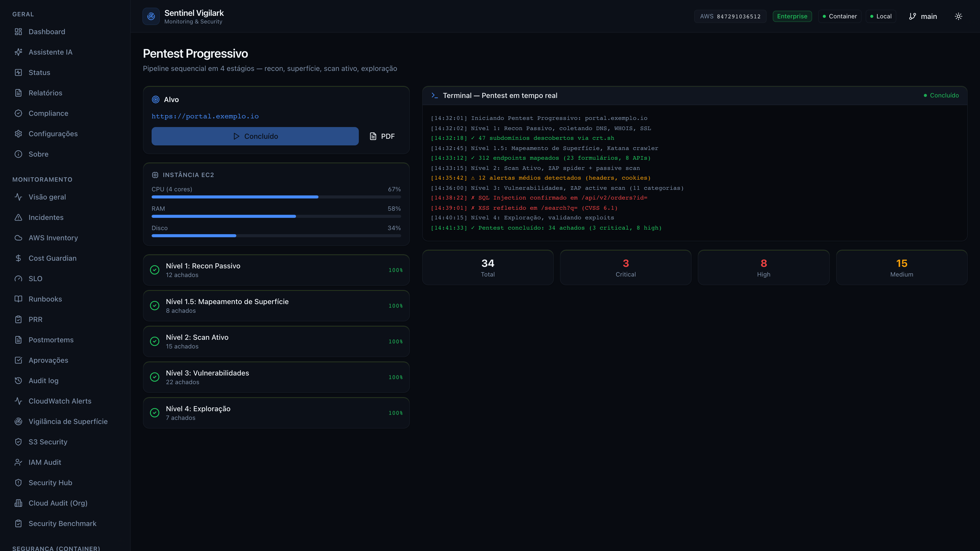Click the AWS account 847291036512 badge
980x551 pixels.
tap(730, 16)
